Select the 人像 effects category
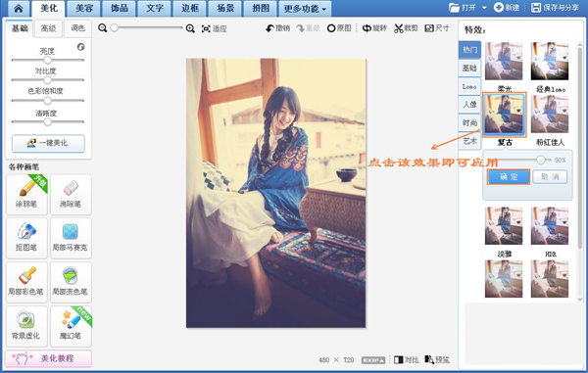Image resolution: width=588 pixels, height=373 pixels. pyautogui.click(x=469, y=105)
